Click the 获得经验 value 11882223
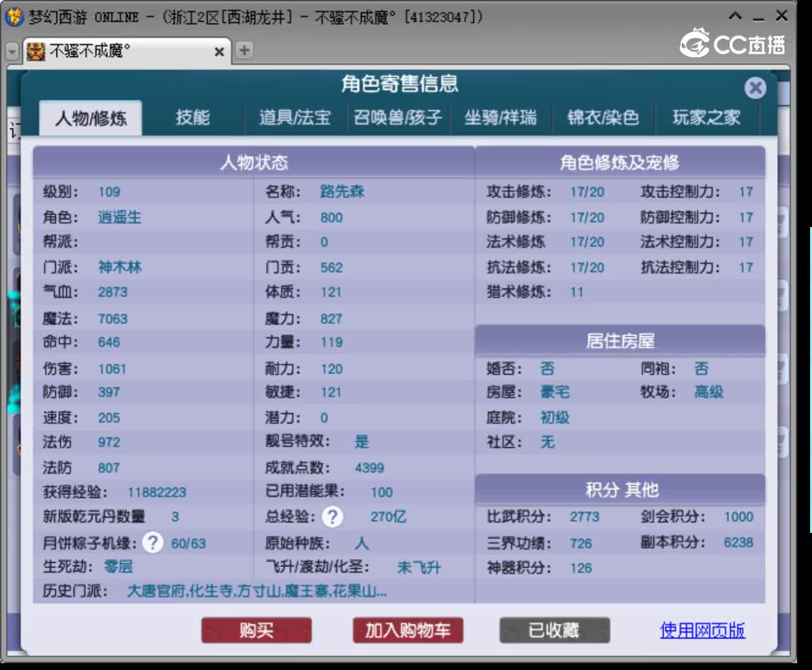Screen dimensions: 812x670 [x=157, y=492]
